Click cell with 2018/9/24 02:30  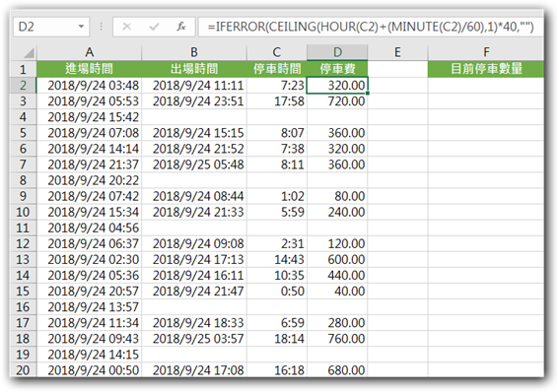tap(89, 259)
